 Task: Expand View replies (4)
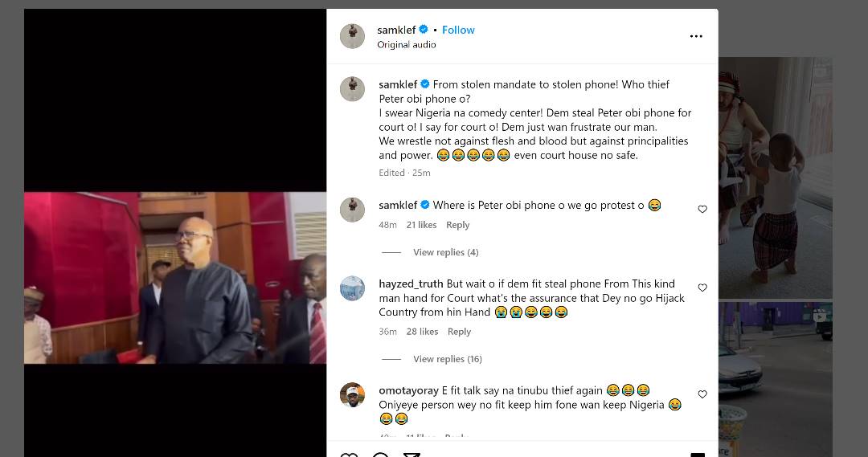(x=445, y=252)
